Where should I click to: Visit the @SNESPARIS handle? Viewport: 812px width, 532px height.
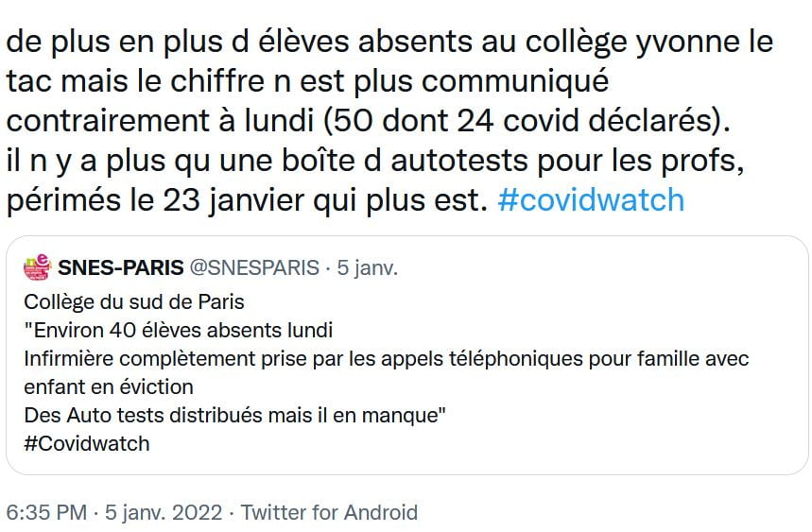tap(254, 267)
